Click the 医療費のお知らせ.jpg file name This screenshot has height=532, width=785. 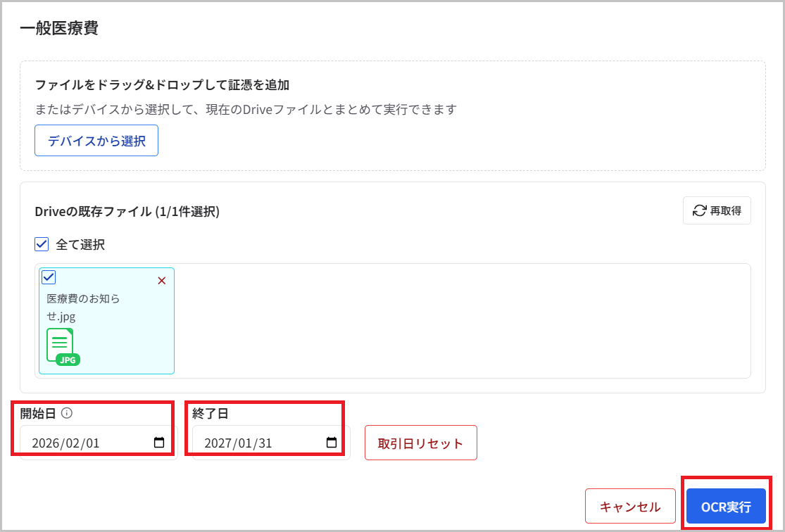click(83, 308)
